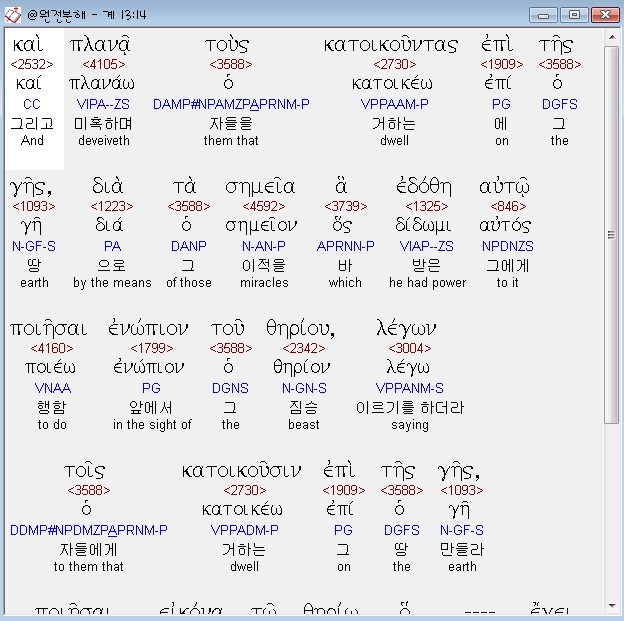Screen dimensions: 624x621
Task: Click Strong's number <1223>
Action: 112,206
